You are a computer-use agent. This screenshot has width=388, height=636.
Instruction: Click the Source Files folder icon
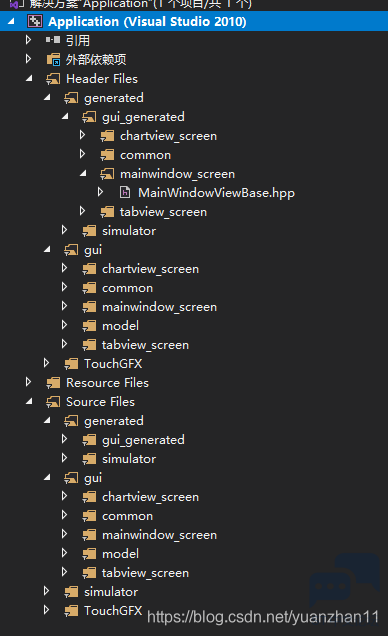(x=53, y=402)
